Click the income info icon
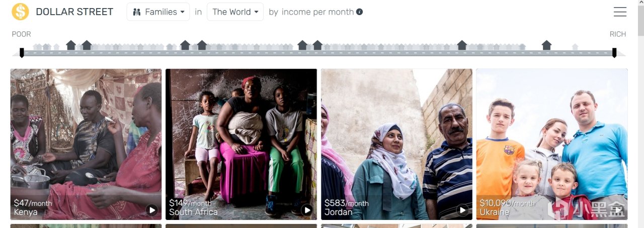The image size is (644, 228). (359, 12)
